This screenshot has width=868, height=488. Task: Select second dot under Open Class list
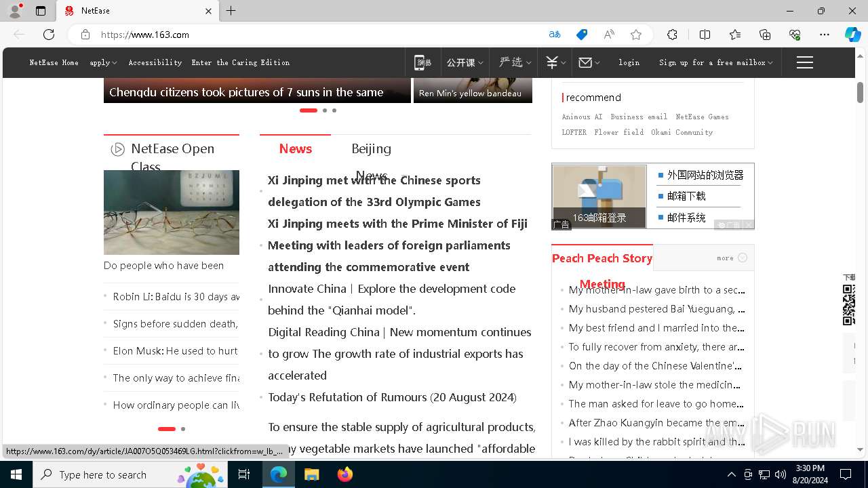point(183,429)
